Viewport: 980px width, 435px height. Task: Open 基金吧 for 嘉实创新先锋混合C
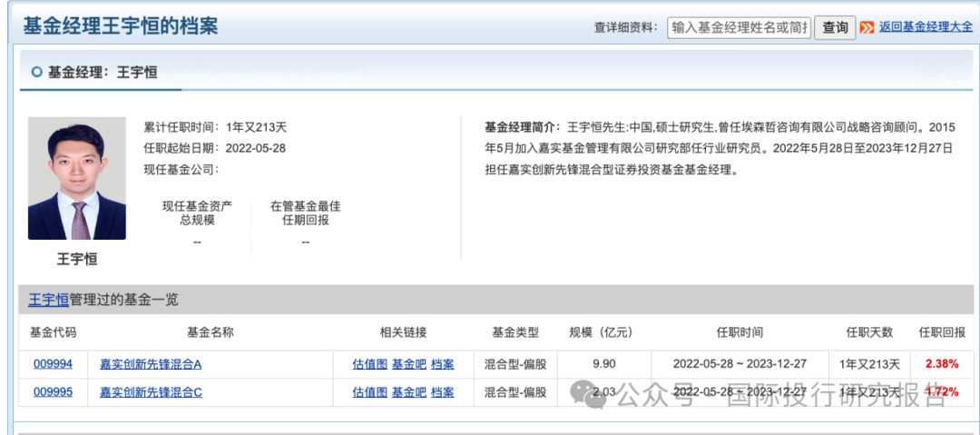408,392
